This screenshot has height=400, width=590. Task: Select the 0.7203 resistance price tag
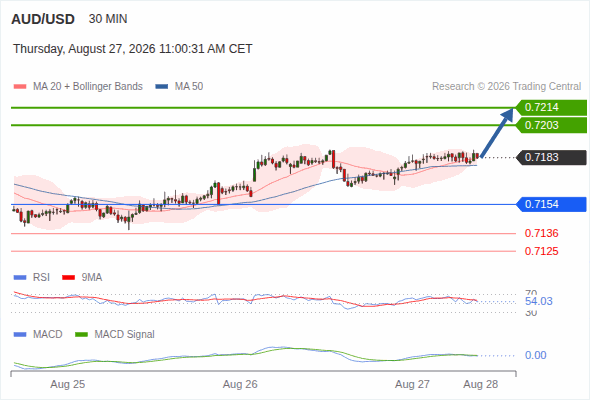tap(551, 125)
